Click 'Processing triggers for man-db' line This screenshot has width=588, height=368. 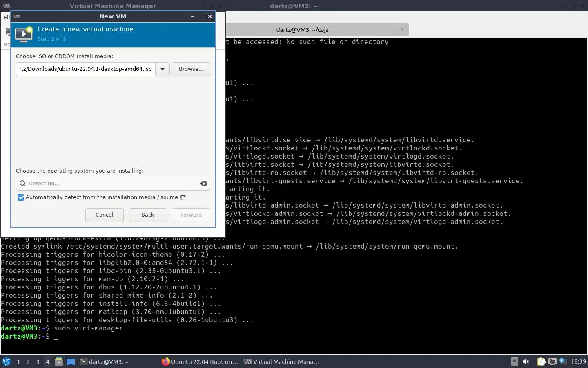(92, 279)
